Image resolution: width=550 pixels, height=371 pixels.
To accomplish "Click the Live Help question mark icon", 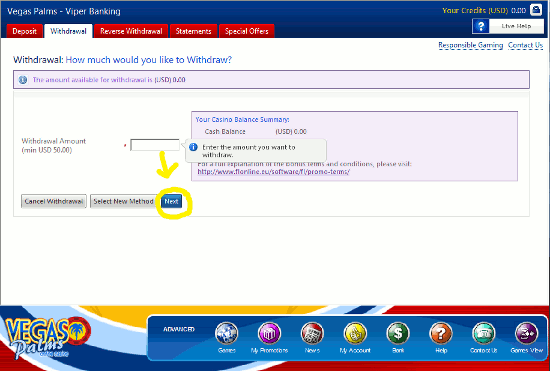I will pyautogui.click(x=481, y=26).
